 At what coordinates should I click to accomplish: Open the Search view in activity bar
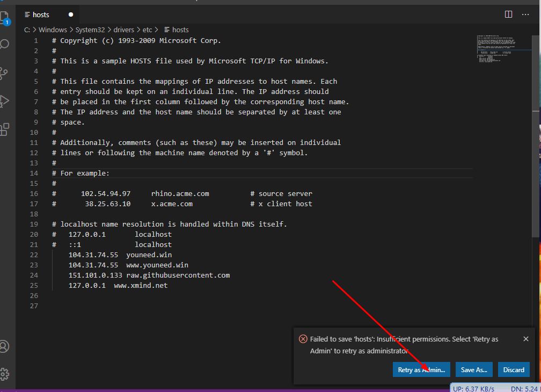pos(4,44)
